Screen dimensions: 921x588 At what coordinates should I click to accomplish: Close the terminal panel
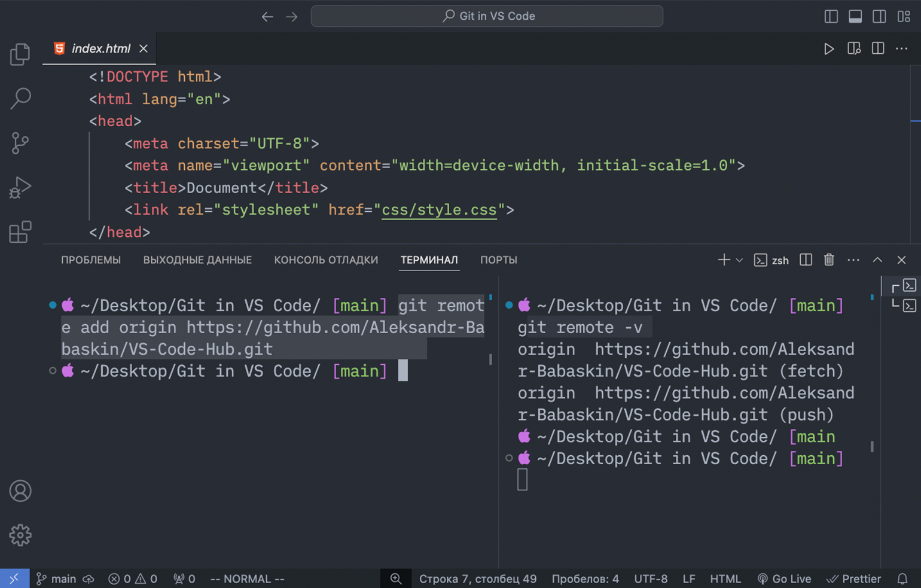(902, 260)
